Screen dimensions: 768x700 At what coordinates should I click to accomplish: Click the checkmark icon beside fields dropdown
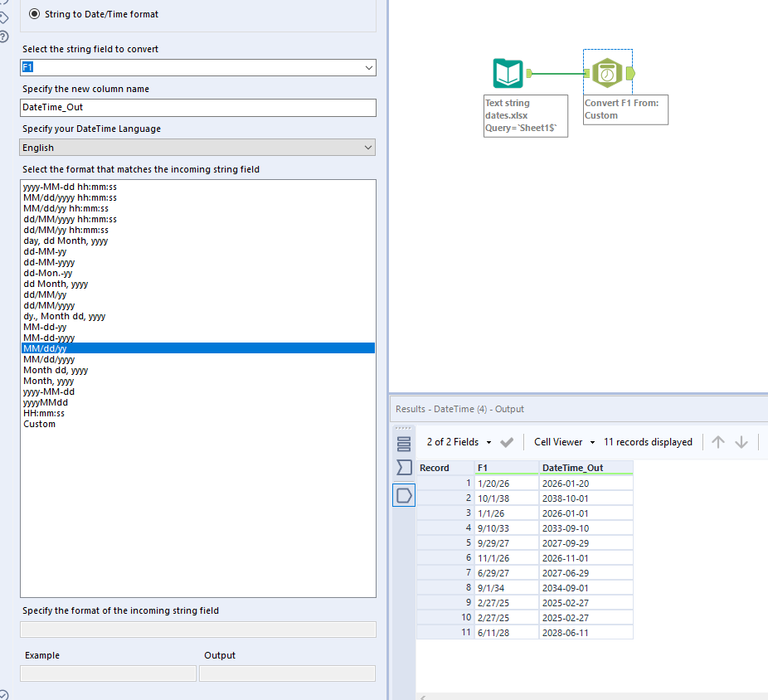507,442
